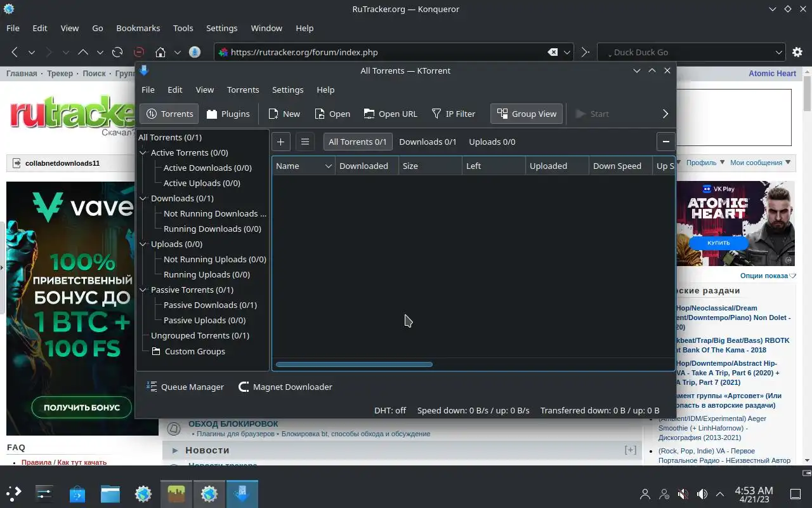
Task: Open the Magnet Downloader panel
Action: 285,387
